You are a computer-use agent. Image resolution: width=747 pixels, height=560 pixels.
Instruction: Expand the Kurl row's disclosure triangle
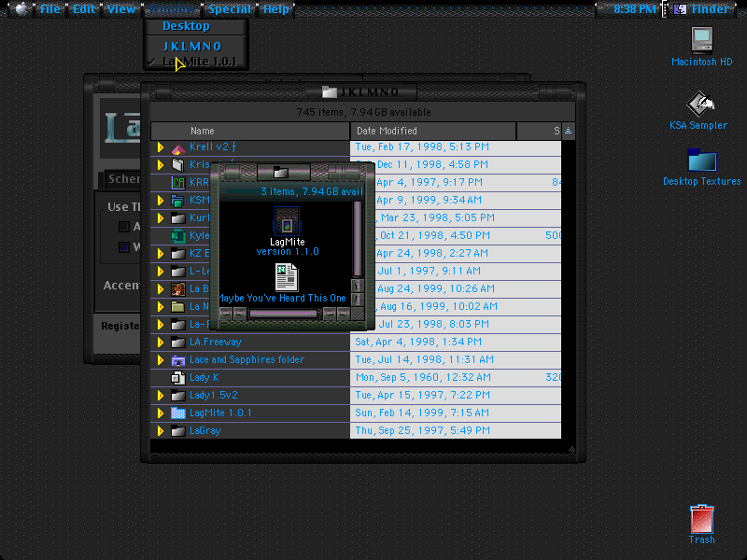(x=161, y=218)
